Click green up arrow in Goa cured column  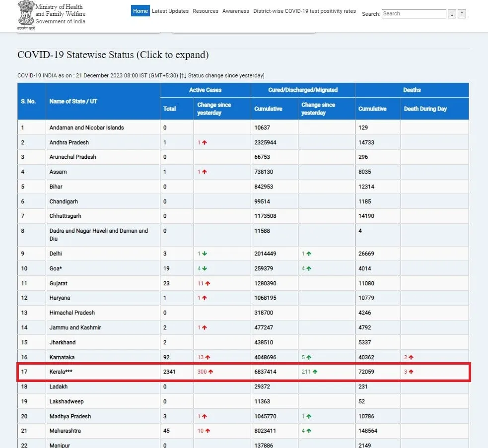309,268
